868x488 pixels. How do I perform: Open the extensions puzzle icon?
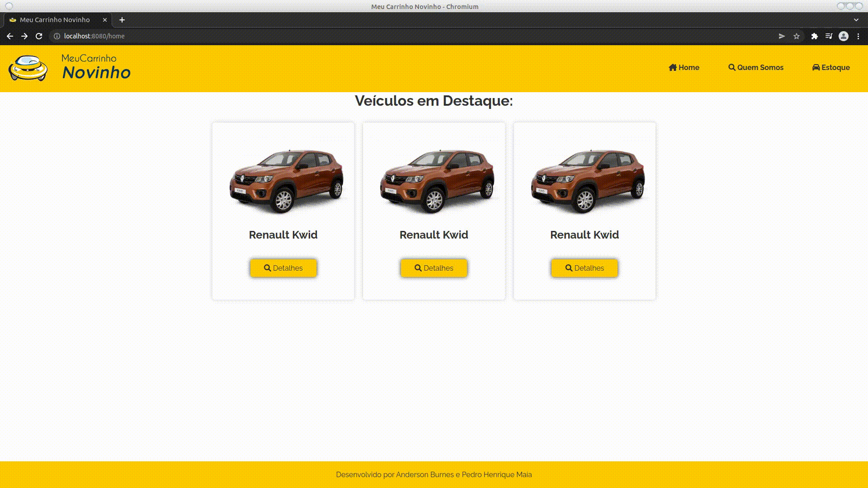814,36
